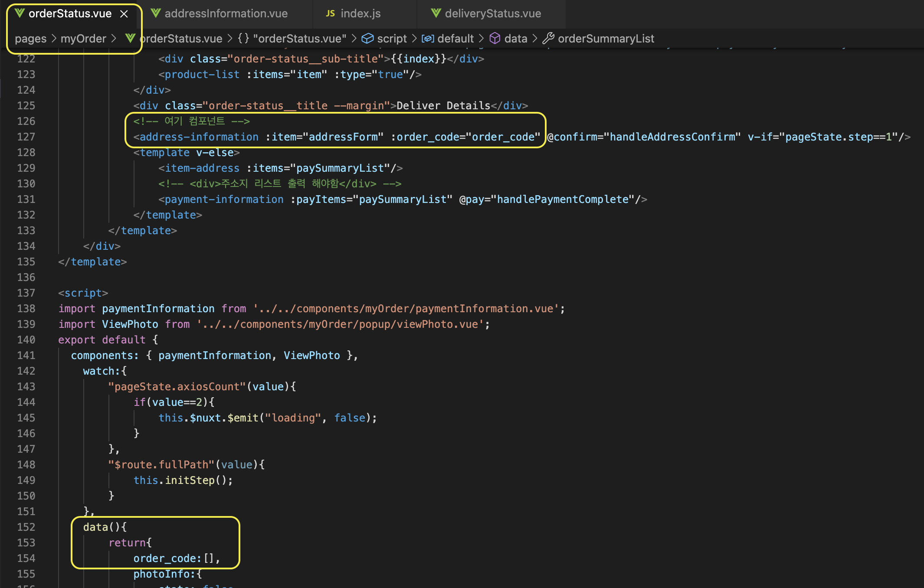Click 'order_code:[],' on line 154
This screenshot has width=924, height=588.
coord(177,558)
